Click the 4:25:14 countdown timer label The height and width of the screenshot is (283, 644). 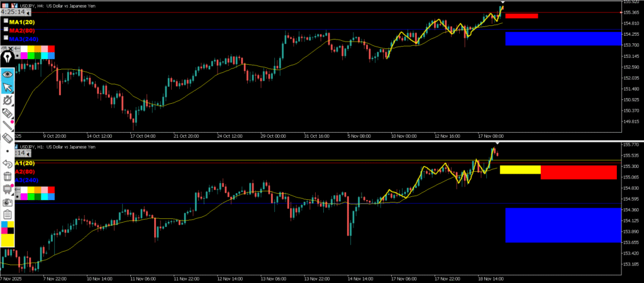coord(13,12)
